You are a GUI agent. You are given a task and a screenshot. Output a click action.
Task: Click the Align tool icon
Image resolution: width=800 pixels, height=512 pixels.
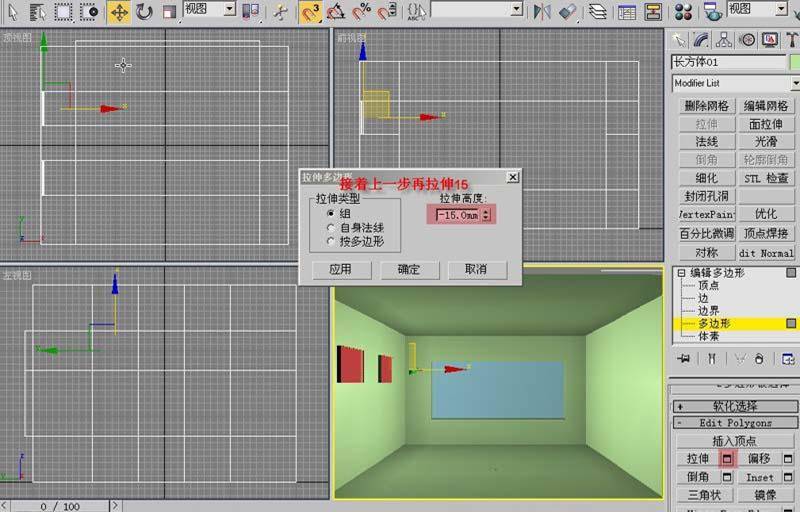click(567, 12)
